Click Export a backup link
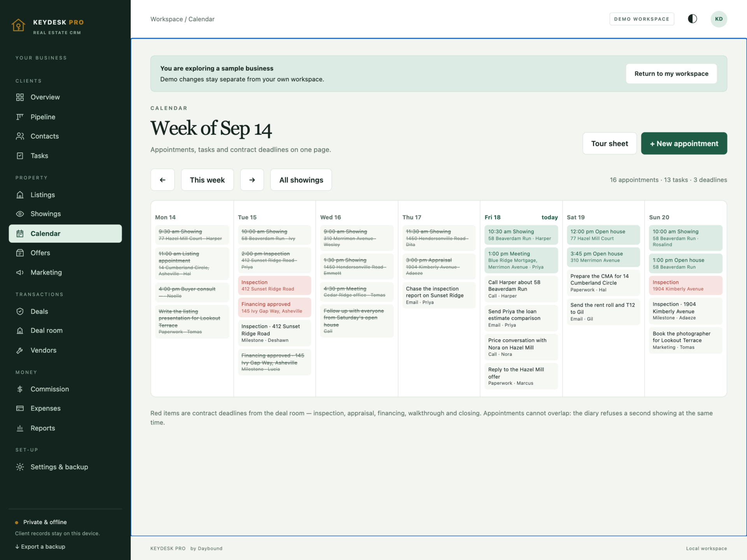747x560 pixels. pos(40,546)
